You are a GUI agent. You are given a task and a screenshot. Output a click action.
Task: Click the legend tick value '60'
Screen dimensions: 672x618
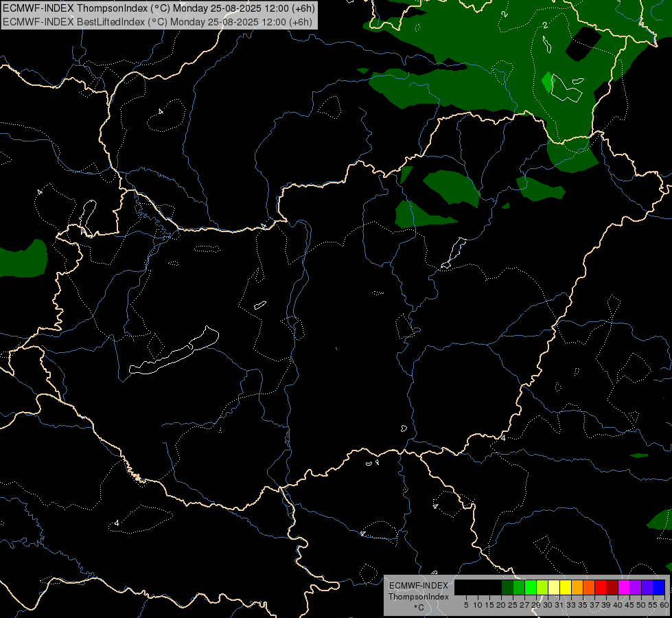[664, 605]
